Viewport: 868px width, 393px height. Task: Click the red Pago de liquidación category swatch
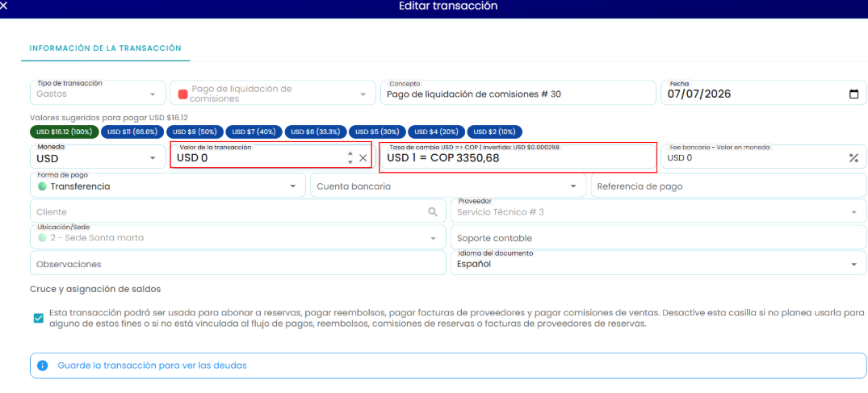[182, 94]
